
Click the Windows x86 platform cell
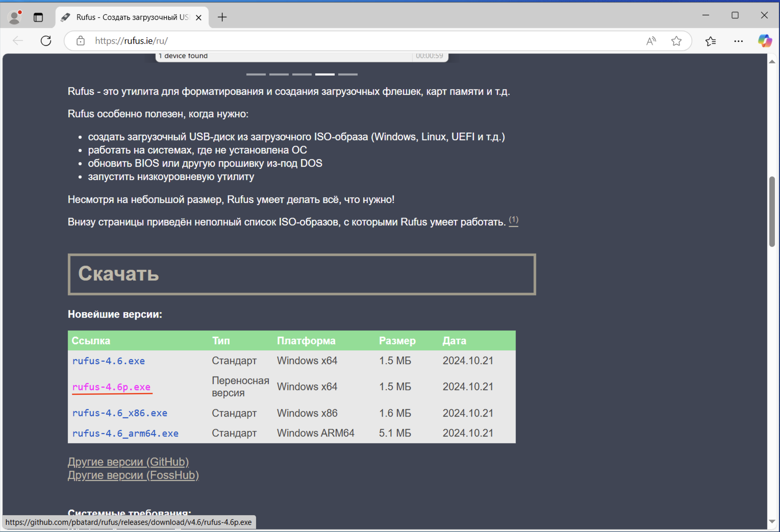coord(307,413)
